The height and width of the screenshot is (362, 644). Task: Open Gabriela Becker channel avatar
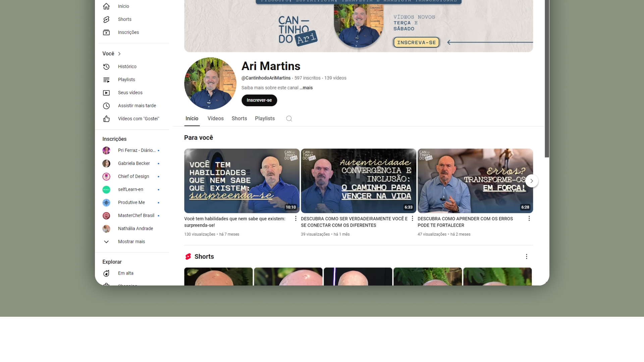[106, 164]
